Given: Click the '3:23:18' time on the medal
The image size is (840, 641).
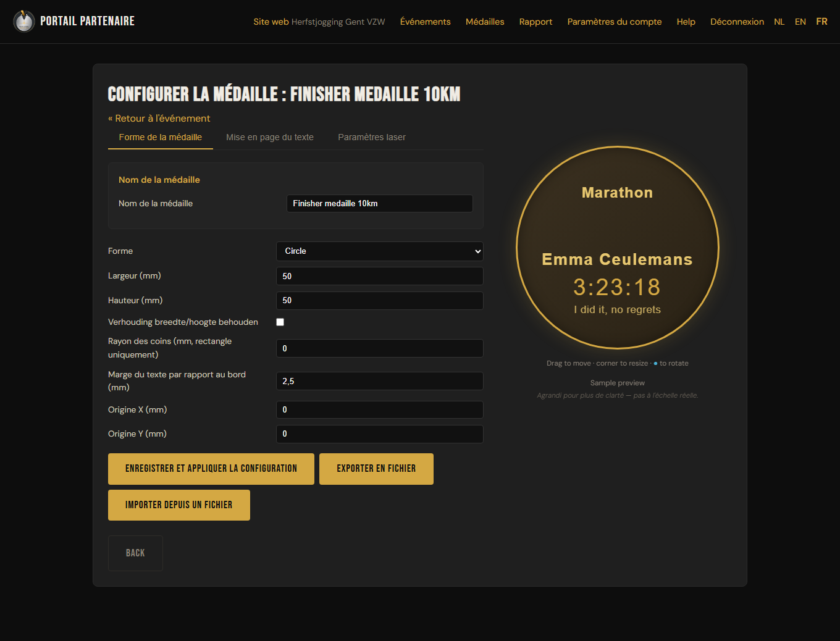Looking at the screenshot, I should [x=617, y=287].
